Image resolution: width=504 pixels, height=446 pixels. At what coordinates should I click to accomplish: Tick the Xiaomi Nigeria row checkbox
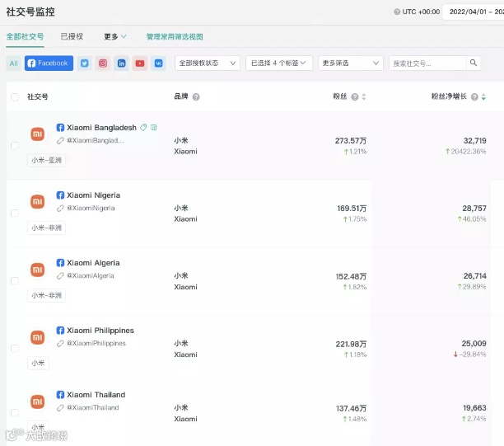click(x=15, y=213)
